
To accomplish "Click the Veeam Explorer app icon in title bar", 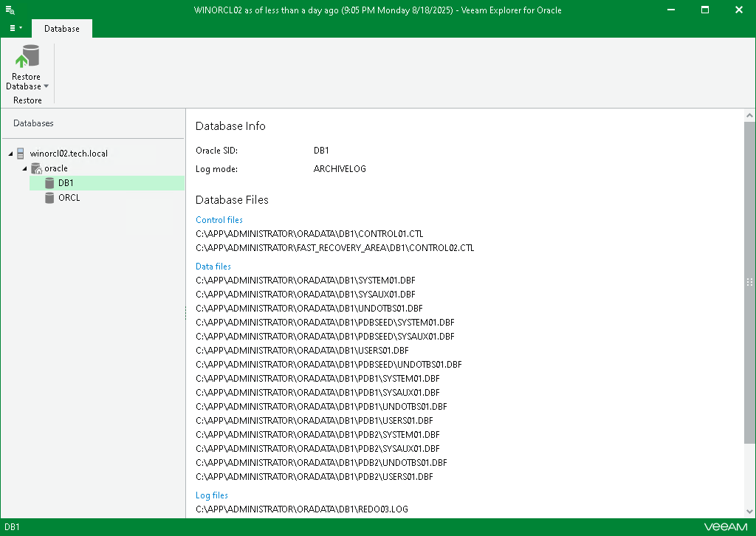I will point(10,10).
